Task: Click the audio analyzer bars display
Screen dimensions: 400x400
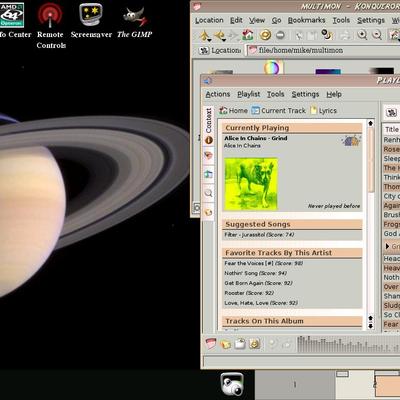Action: tap(348, 344)
